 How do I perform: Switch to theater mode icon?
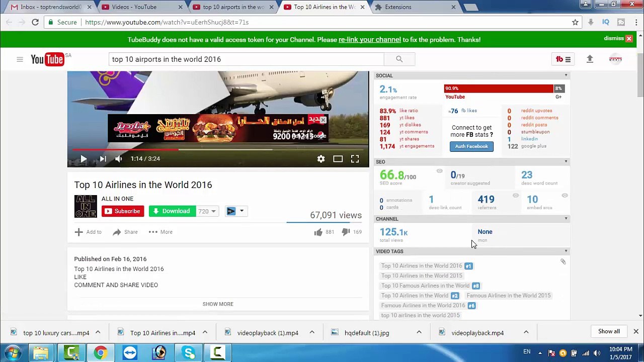click(338, 159)
